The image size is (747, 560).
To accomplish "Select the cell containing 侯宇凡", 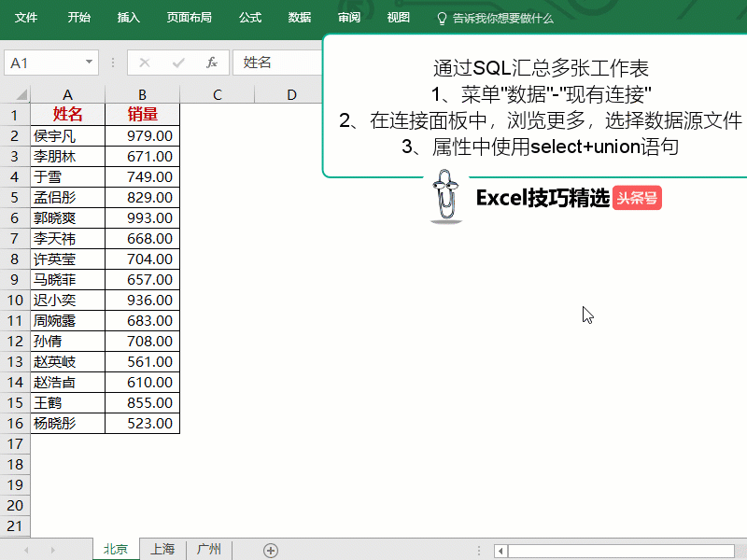I will pos(67,135).
